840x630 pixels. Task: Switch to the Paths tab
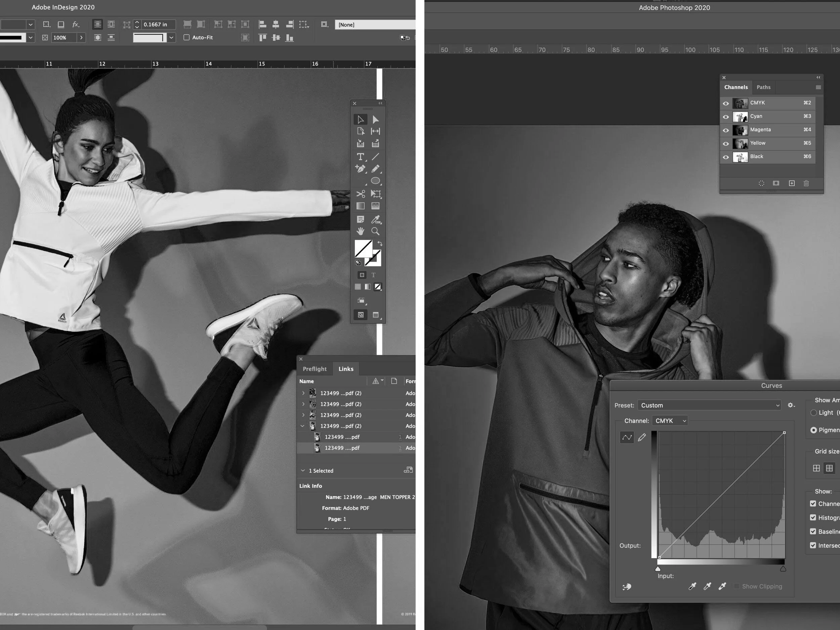763,87
